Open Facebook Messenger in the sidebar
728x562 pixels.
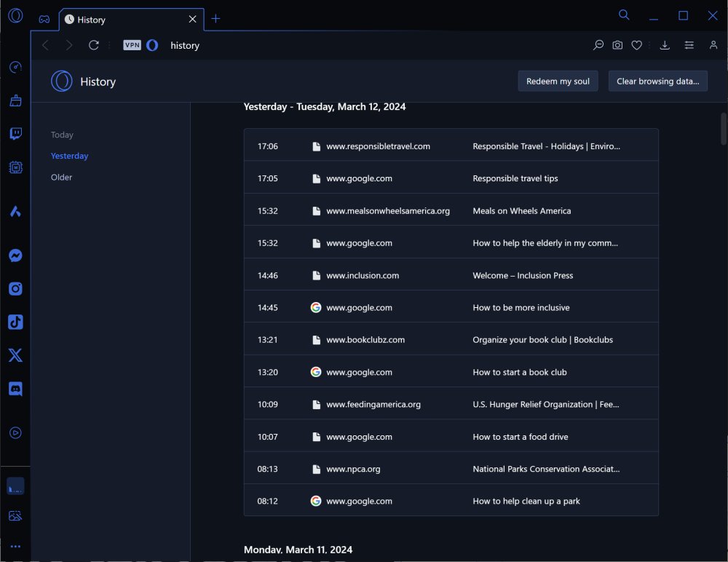pos(15,256)
